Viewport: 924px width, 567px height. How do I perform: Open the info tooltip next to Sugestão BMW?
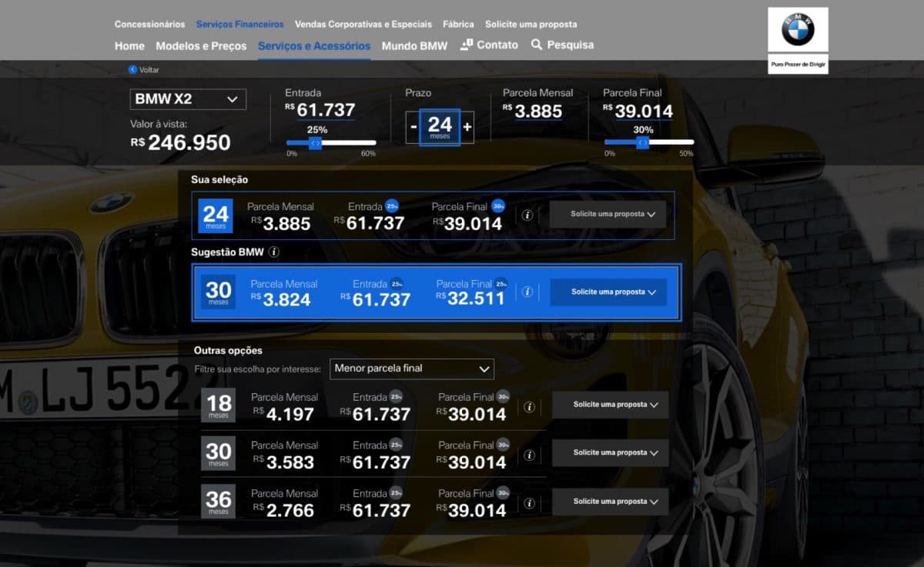coord(275,252)
